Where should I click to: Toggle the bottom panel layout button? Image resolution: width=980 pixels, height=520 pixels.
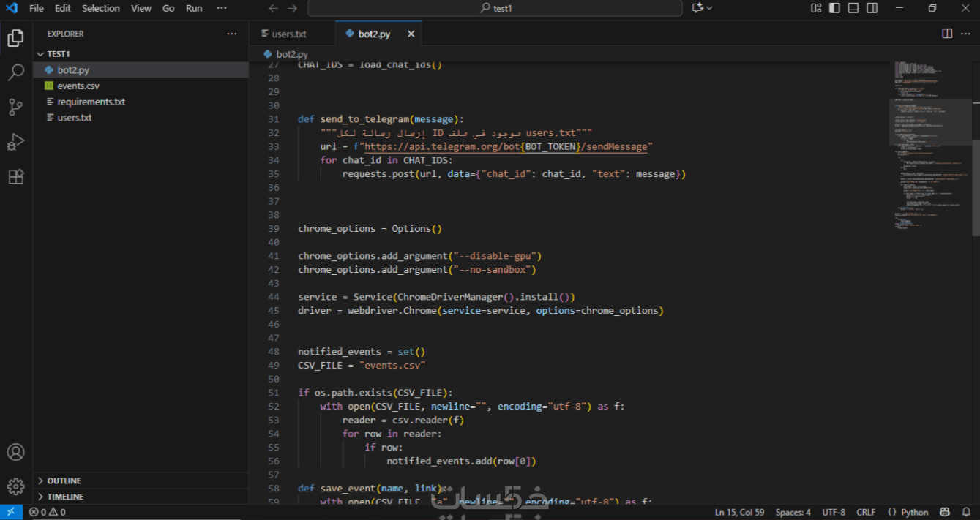point(853,8)
